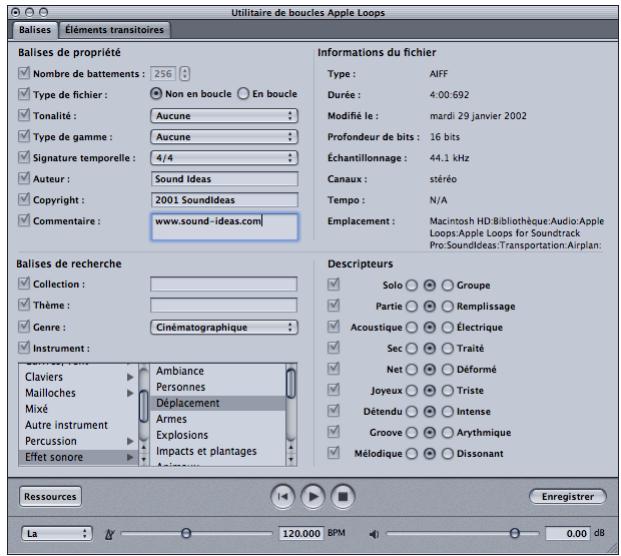Select Ambiance in the subcategory list
The height and width of the screenshot is (556, 621).
tap(218, 371)
